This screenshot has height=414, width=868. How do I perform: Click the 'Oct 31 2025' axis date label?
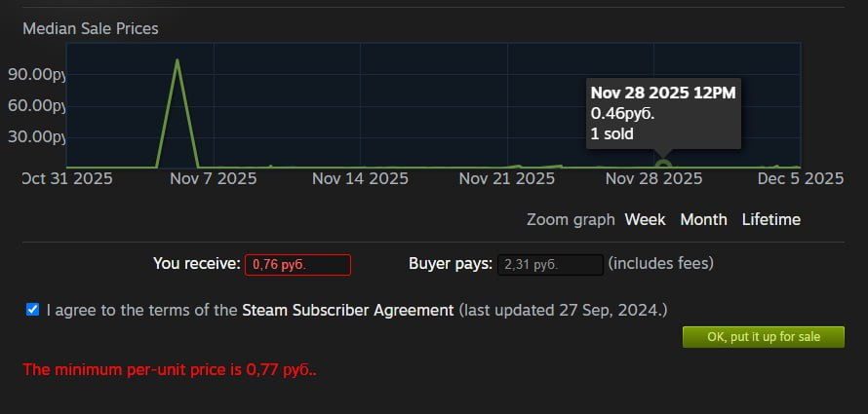tap(67, 178)
